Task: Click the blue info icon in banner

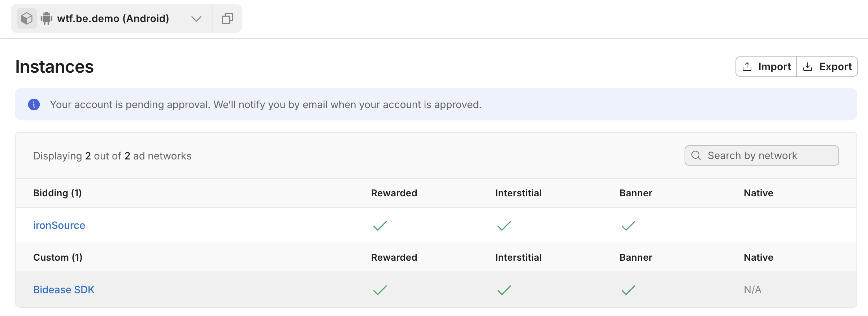Action: 34,104
